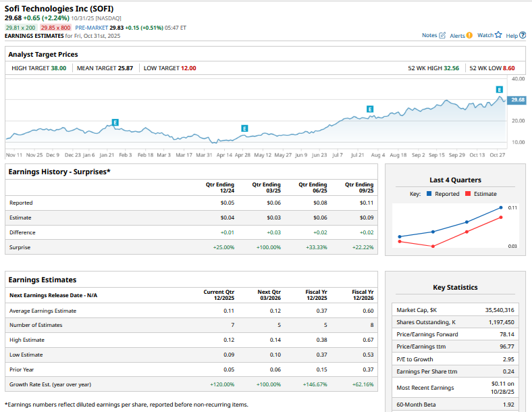This screenshot has height=412, width=532.
Task: Open the Notes edit icon
Action: click(442, 35)
